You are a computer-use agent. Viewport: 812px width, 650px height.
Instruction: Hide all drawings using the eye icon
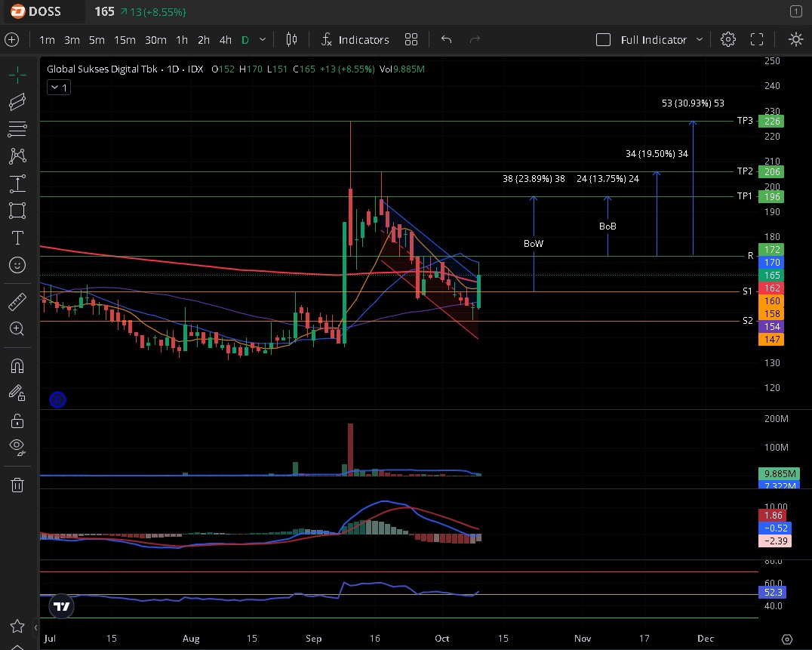[17, 447]
